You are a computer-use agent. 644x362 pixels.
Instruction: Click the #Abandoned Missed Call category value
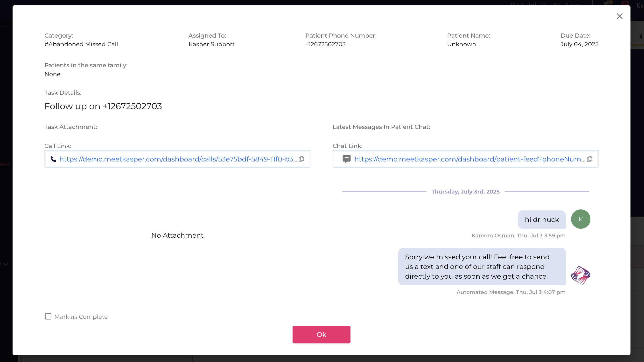pyautogui.click(x=81, y=44)
